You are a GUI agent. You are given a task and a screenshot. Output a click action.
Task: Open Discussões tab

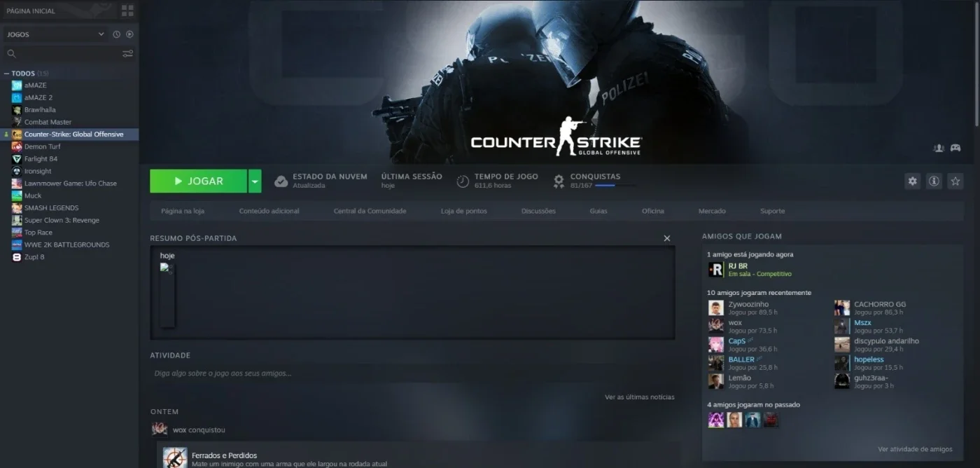click(538, 211)
